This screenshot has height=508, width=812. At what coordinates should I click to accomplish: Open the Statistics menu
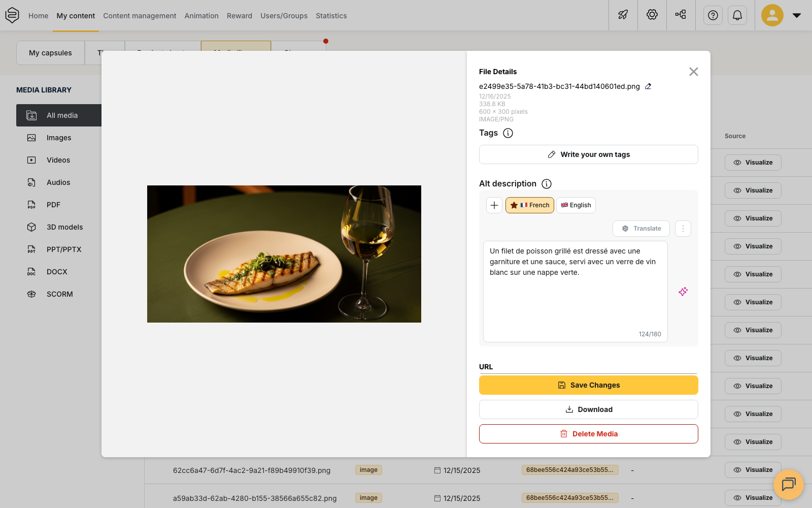pos(331,16)
